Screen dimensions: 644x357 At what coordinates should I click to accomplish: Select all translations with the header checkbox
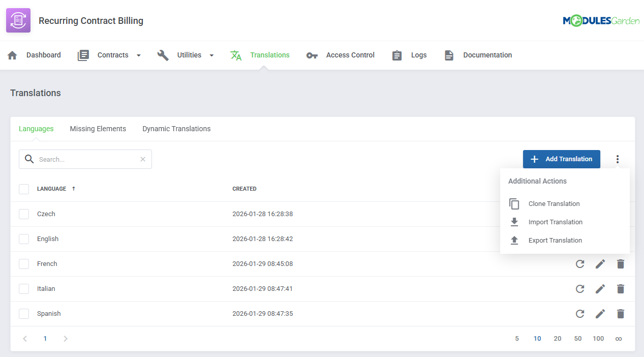[x=23, y=189]
